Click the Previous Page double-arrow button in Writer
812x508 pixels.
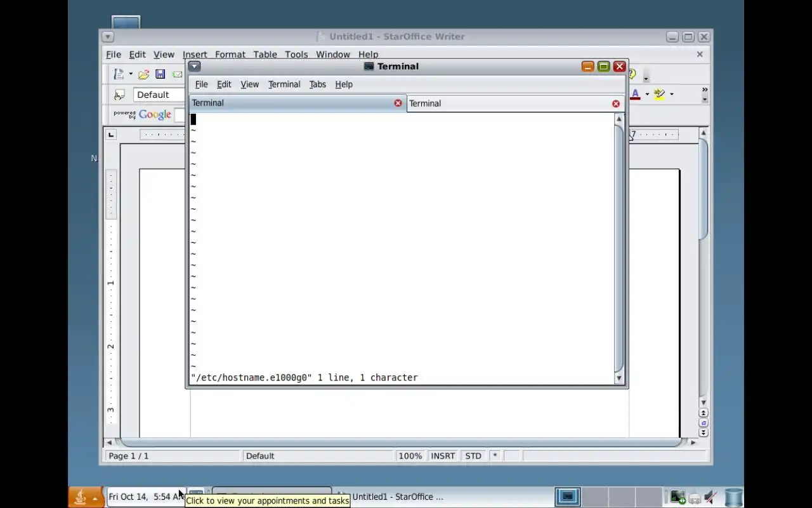pos(703,413)
